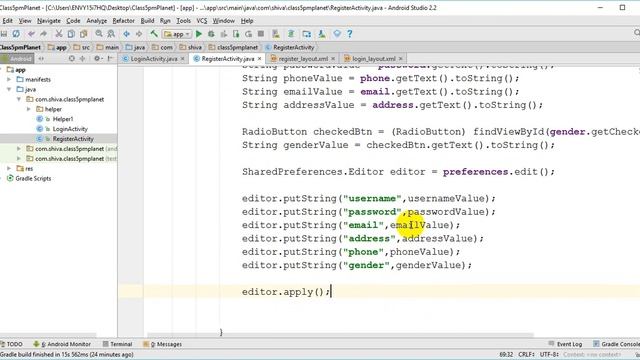Open the Tools menu
The width and height of the screenshot is (640, 360).
(183, 21)
